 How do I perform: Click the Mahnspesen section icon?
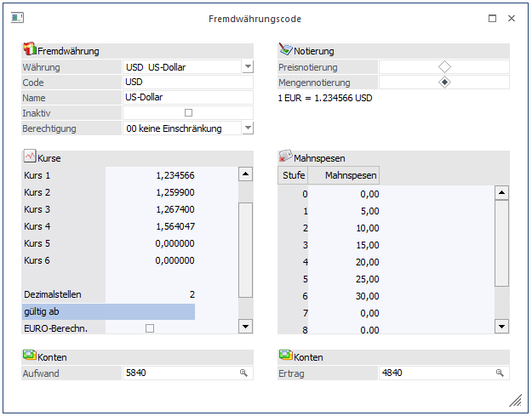pyautogui.click(x=286, y=157)
